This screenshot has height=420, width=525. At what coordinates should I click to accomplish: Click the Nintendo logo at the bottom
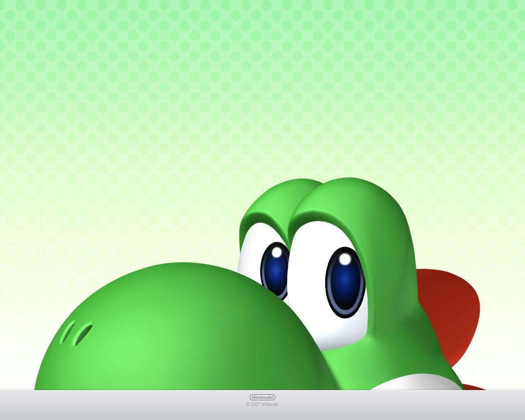coord(262,397)
